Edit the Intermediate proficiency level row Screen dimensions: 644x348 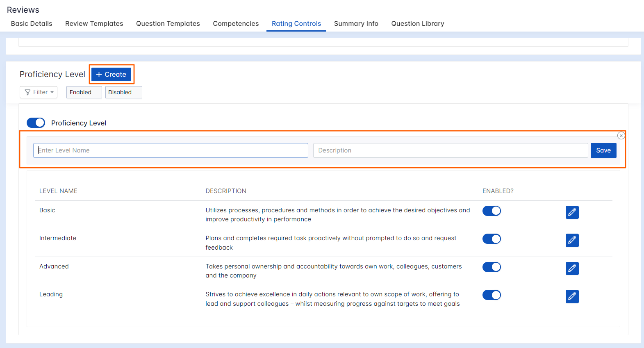[x=572, y=240]
